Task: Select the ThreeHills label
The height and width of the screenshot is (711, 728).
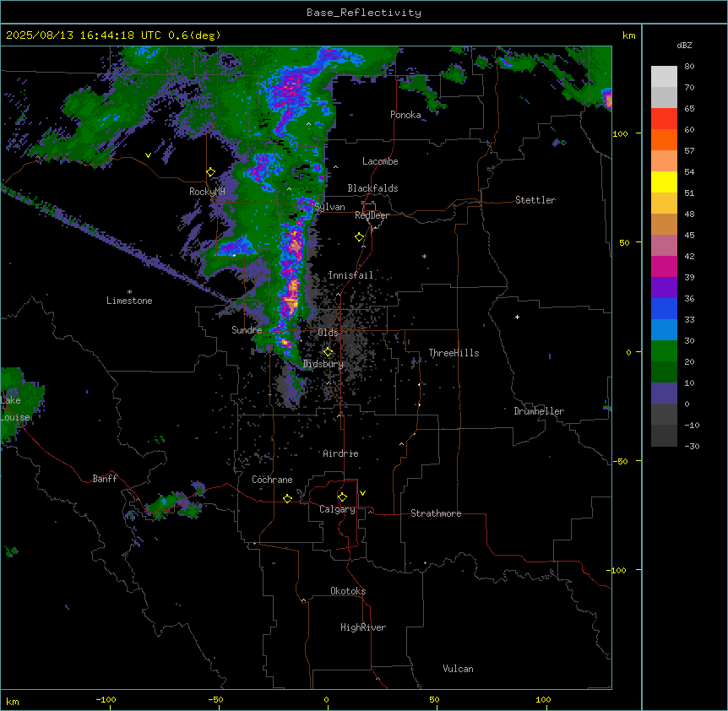Action: [454, 353]
